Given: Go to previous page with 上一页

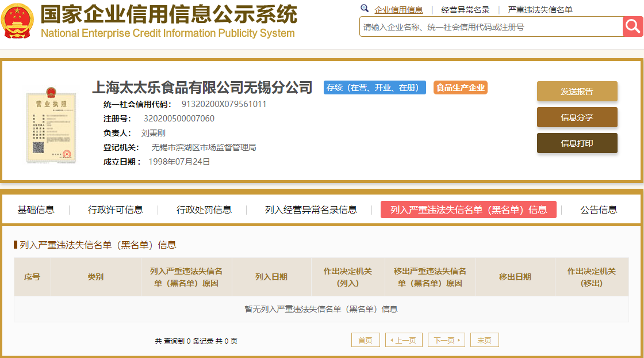Looking at the screenshot, I should coord(404,340).
